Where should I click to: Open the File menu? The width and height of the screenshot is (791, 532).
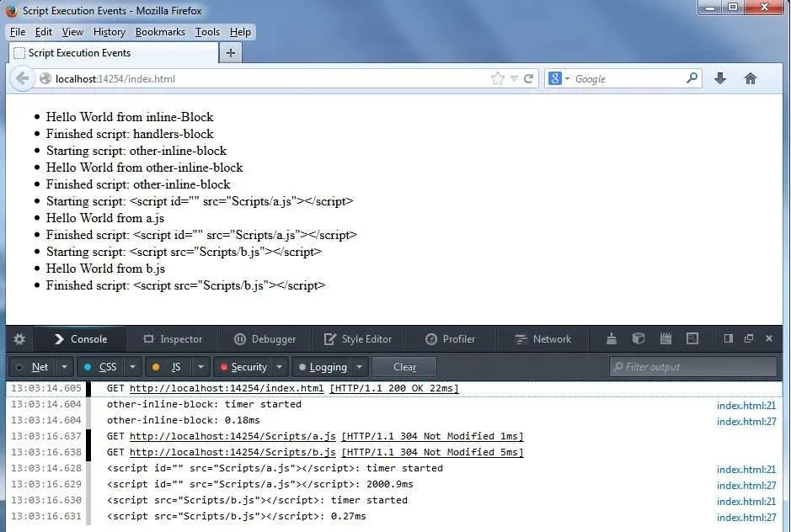tap(18, 32)
